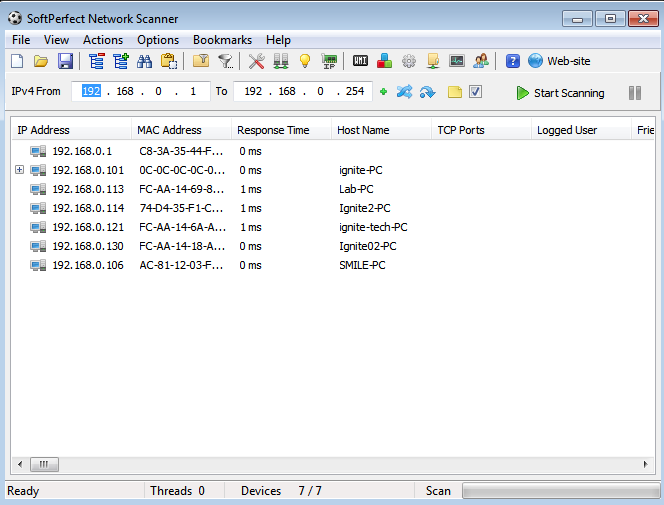The image size is (664, 505).
Task: Open the Web-site link
Action: click(x=559, y=61)
